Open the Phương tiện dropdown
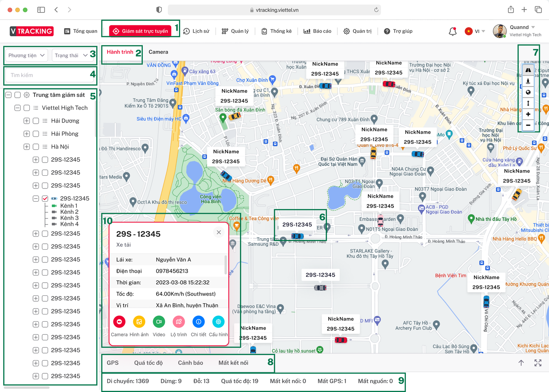Screen dimensions: 549x392 click(27, 55)
